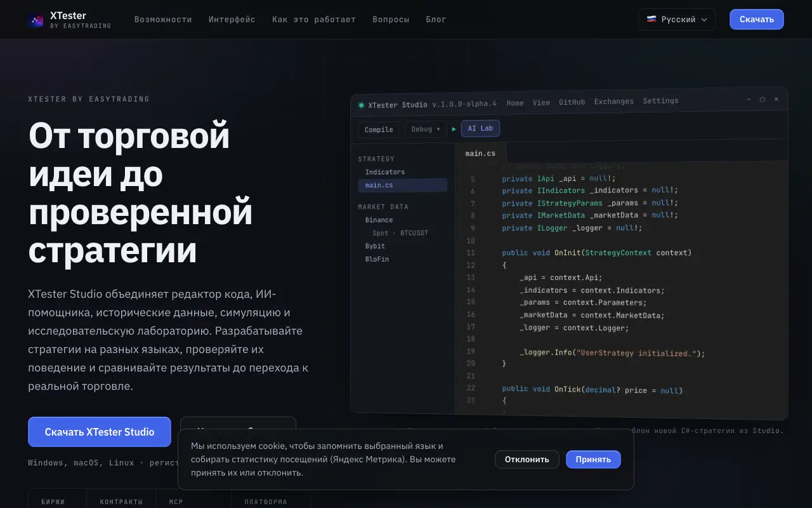Viewport: 812px width, 508px height.
Task: Select Binance under Market Data
Action: click(379, 220)
